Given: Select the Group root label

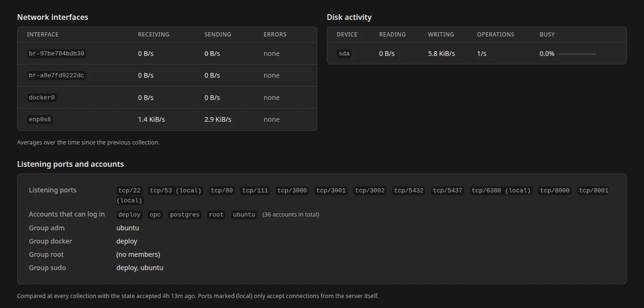Looking at the screenshot, I should point(46,254).
